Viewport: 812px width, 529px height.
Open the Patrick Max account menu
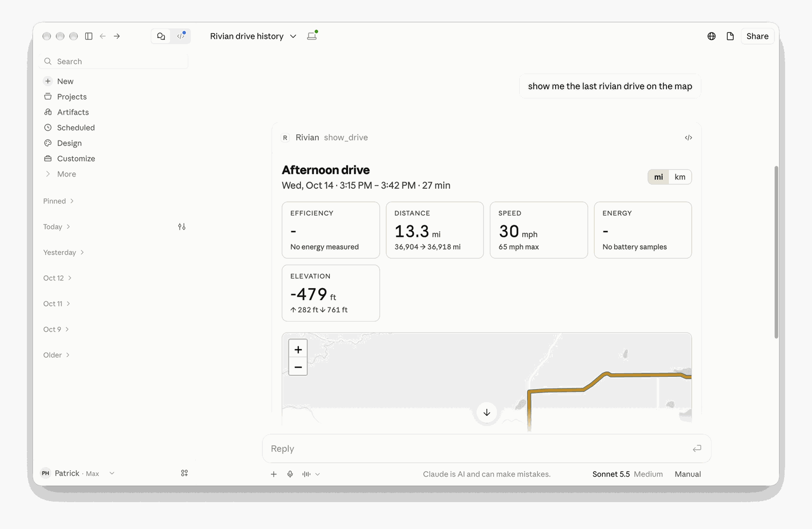tap(78, 473)
